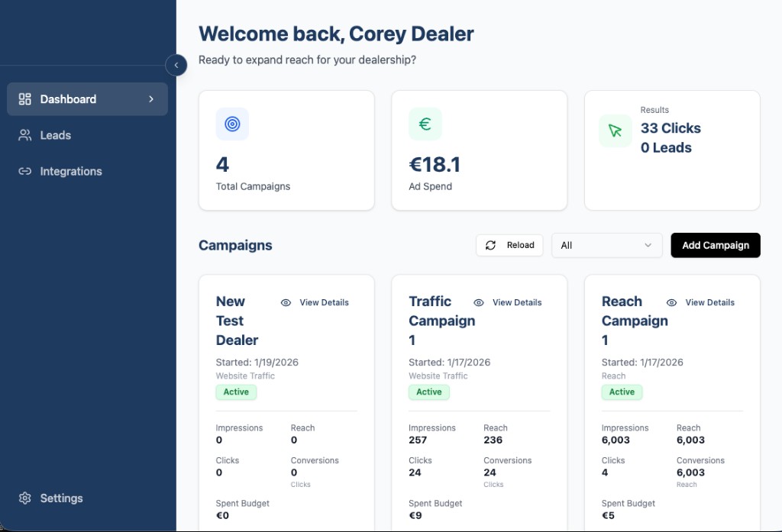This screenshot has width=782, height=532.
Task: View Details of Reach Campaign 1
Action: [x=701, y=303]
